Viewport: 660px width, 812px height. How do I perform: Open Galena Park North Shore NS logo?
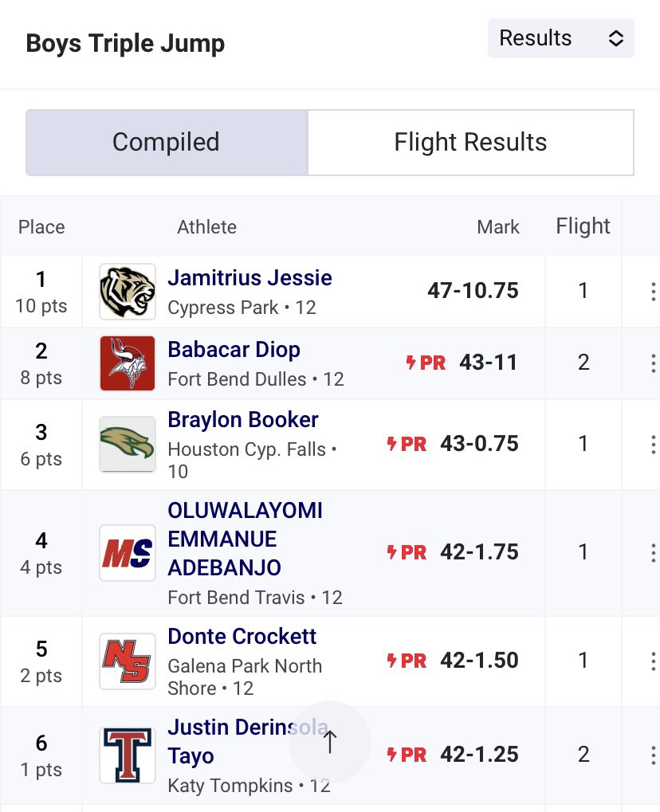[x=128, y=661]
